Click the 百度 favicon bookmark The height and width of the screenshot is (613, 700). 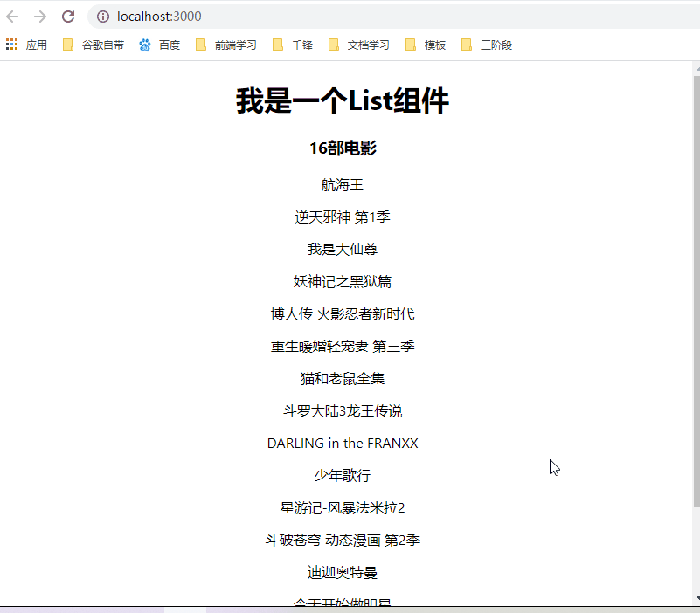point(143,44)
